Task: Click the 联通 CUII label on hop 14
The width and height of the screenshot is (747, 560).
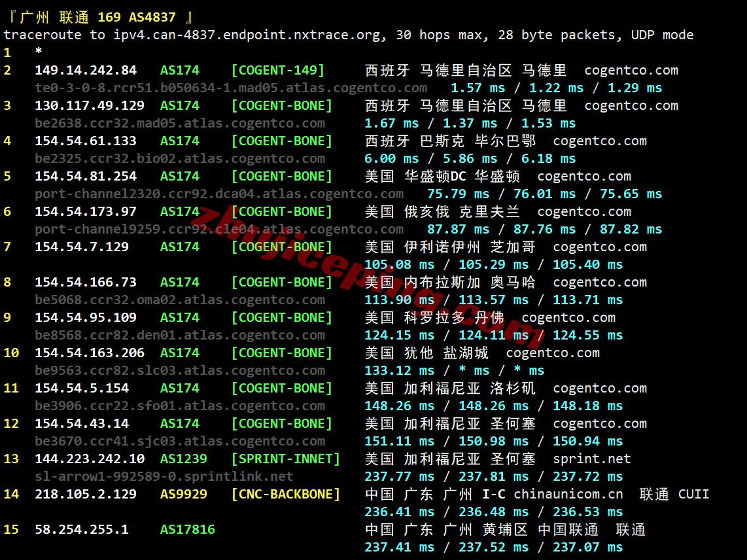Action: click(674, 494)
